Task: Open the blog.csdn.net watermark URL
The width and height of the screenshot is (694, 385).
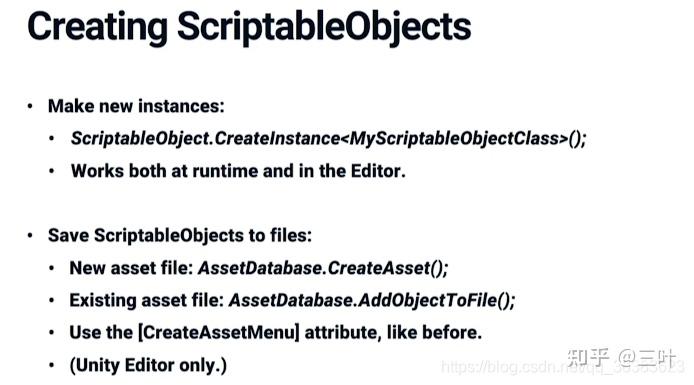Action: click(562, 367)
